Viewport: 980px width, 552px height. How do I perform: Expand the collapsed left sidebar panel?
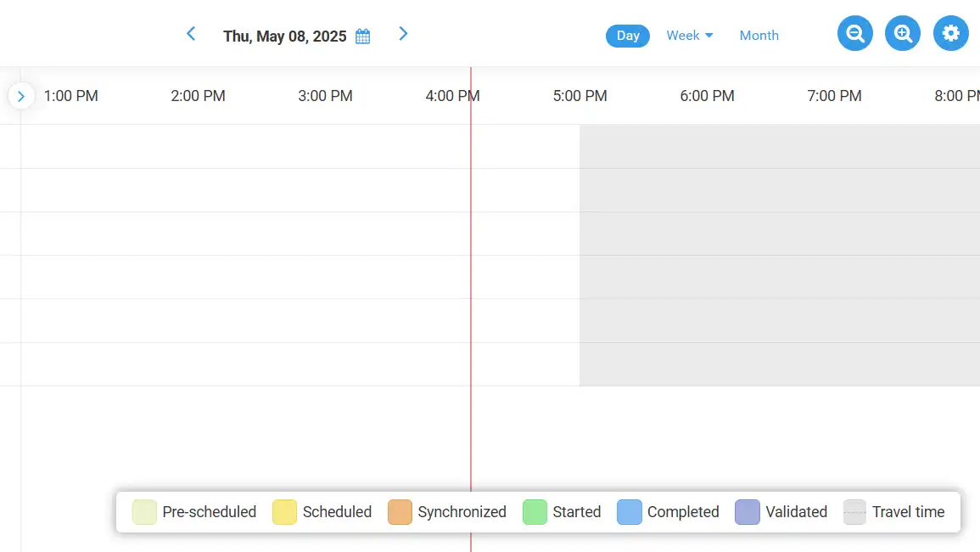(21, 96)
